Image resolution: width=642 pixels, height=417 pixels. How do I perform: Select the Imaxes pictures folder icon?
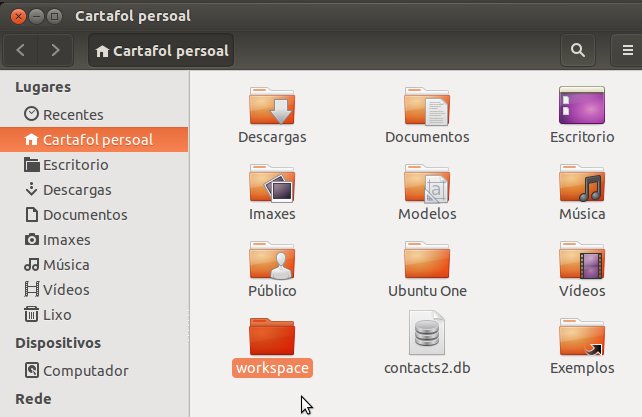pyautogui.click(x=272, y=183)
